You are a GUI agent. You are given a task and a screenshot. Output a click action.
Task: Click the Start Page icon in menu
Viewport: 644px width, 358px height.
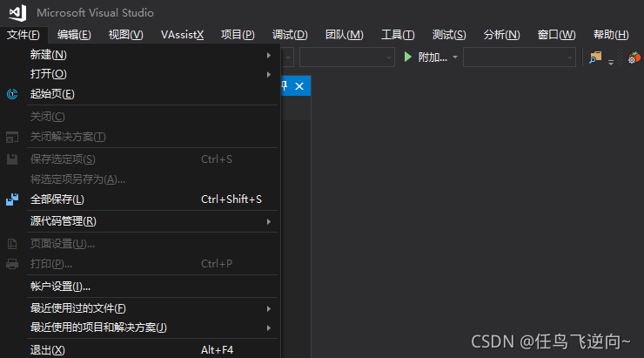12,94
